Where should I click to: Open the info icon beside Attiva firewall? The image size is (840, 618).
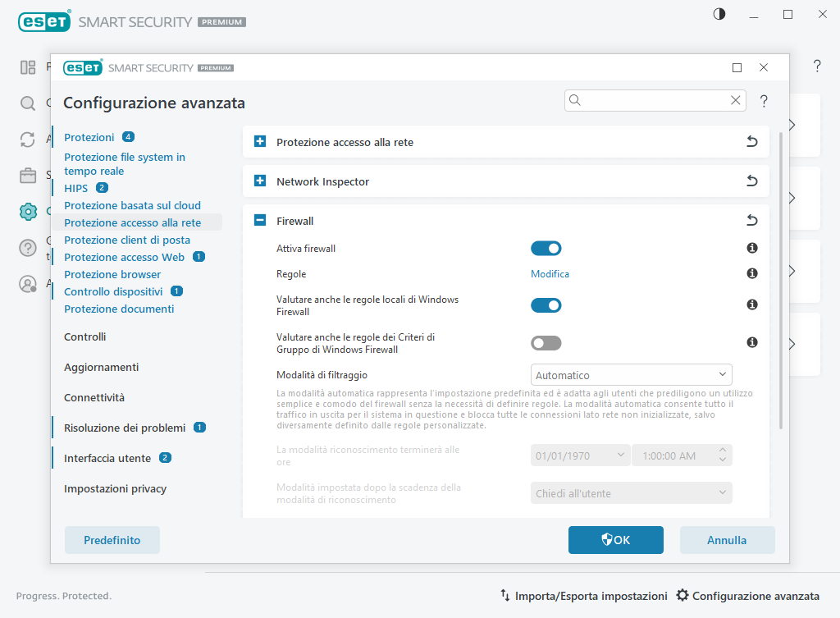click(751, 248)
